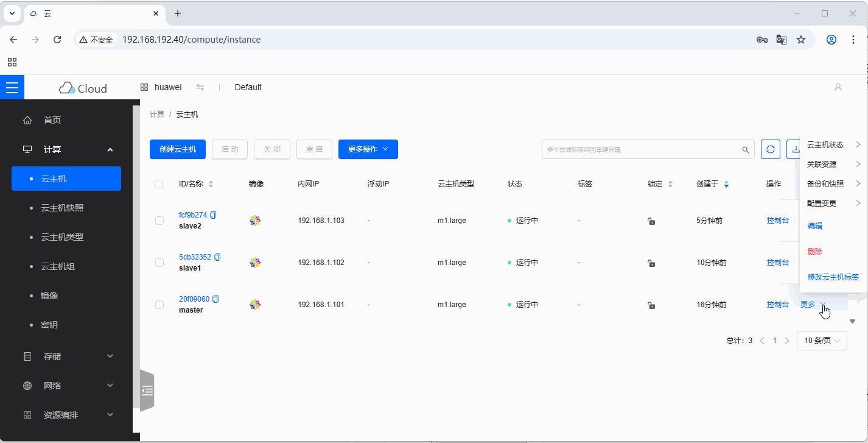
Task: Click the lock icon for master
Action: pos(651,305)
